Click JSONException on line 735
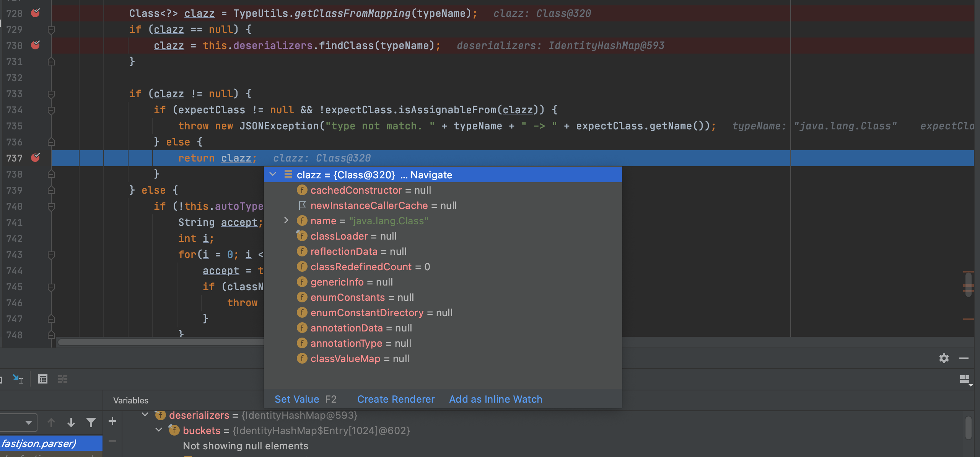Screen dimensions: 980x457 pyautogui.click(x=279, y=126)
